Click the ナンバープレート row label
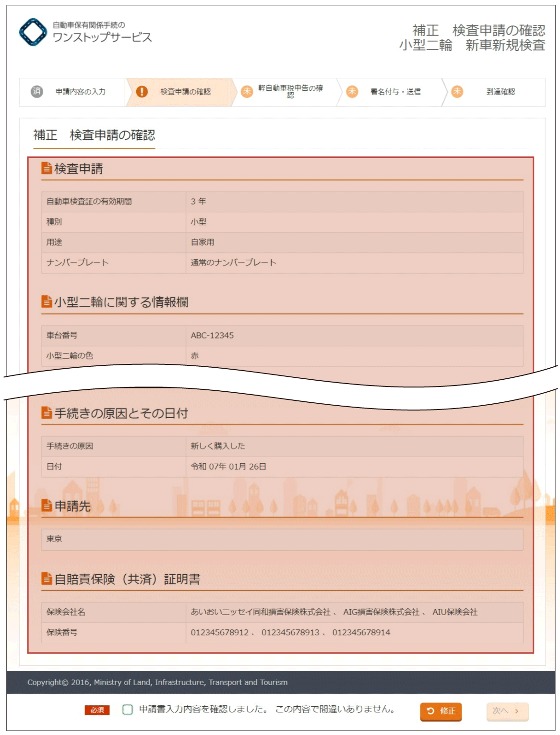This screenshot has width=560, height=735. pyautogui.click(x=77, y=263)
